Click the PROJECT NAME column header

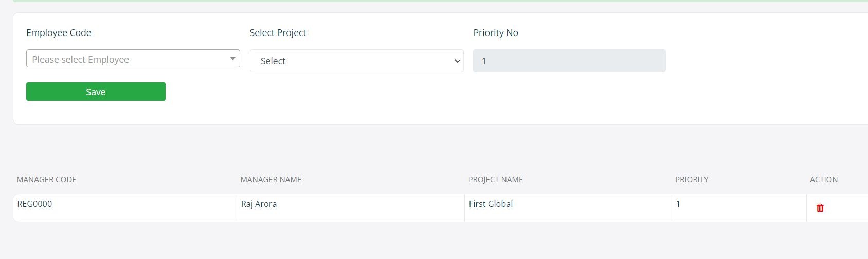click(495, 179)
